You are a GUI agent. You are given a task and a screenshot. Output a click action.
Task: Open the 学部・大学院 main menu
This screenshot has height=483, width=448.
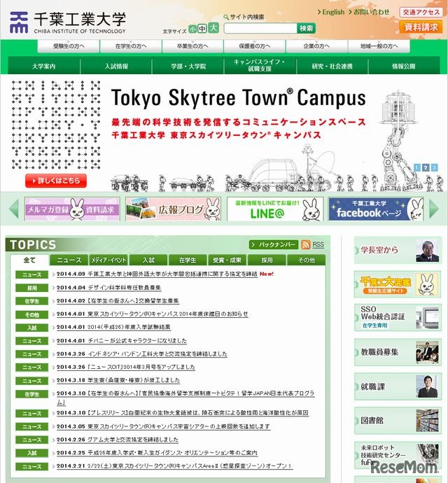(x=188, y=66)
